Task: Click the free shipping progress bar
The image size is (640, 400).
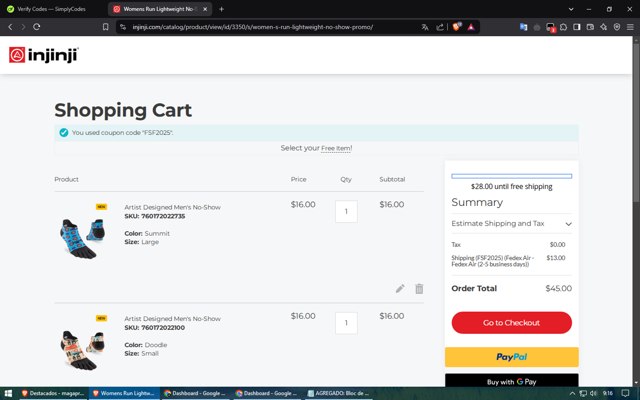Action: click(511, 176)
